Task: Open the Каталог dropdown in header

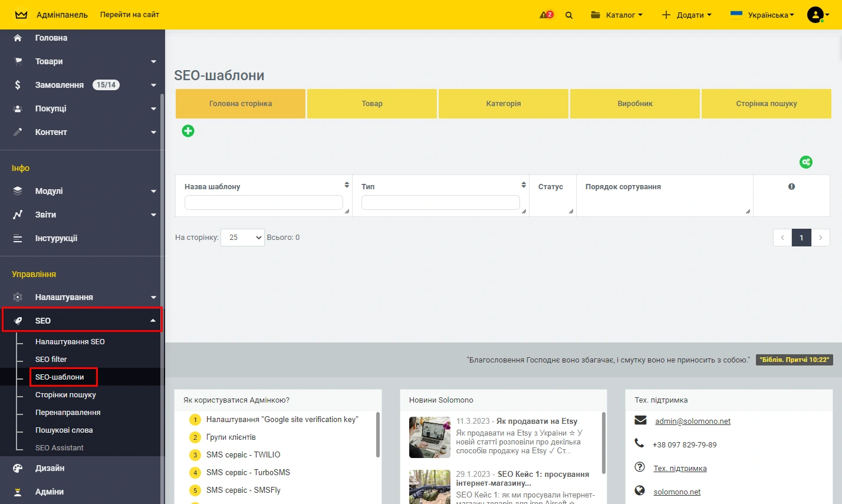Action: tap(617, 15)
